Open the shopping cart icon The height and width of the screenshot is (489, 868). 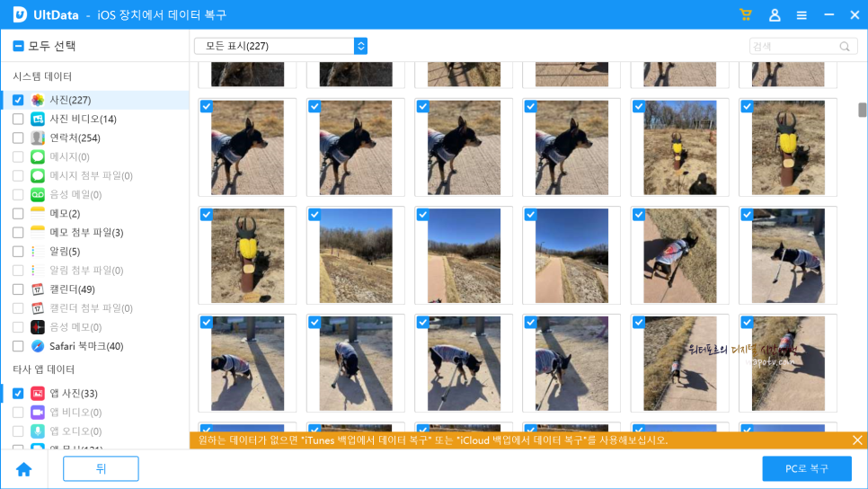coord(746,15)
